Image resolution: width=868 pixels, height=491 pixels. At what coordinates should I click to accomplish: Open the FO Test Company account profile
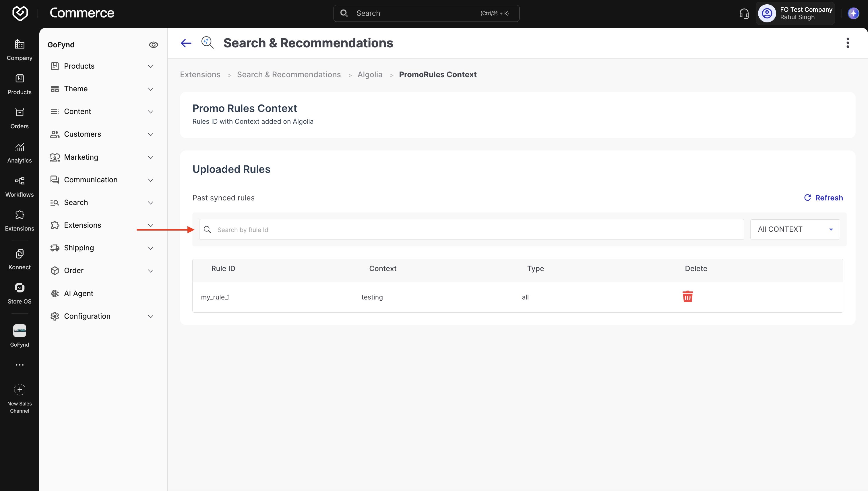click(x=796, y=13)
